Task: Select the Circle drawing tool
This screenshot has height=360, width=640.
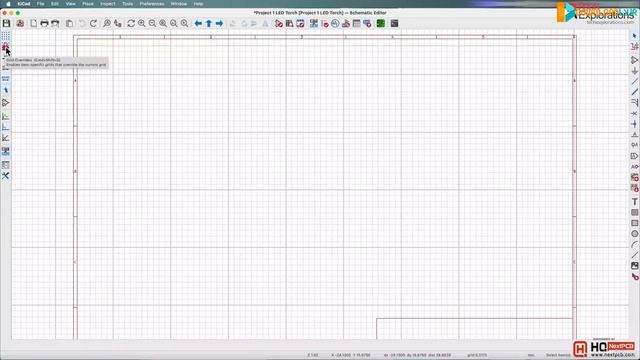Action: [x=634, y=234]
